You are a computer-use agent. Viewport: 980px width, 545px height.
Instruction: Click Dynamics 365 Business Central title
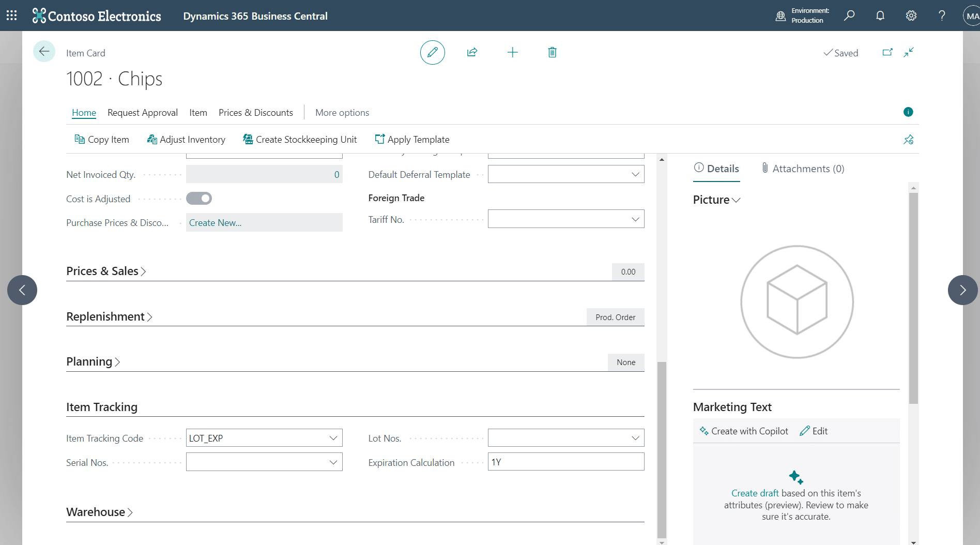coord(255,16)
